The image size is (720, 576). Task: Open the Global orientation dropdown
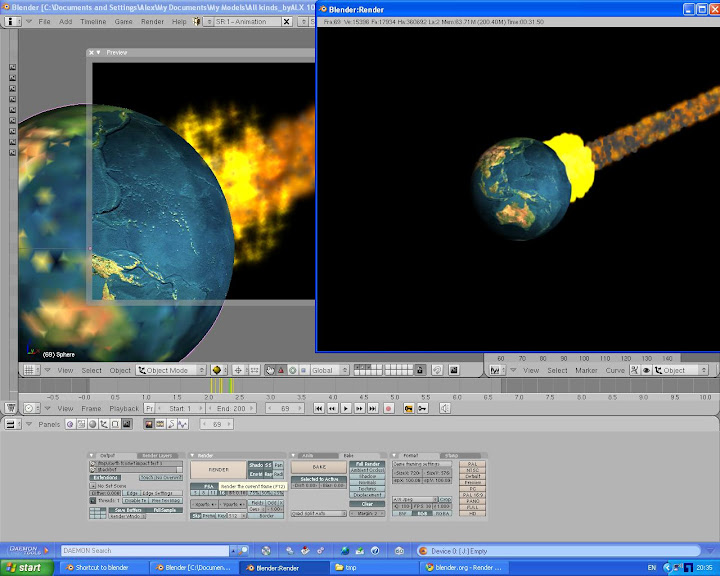point(327,370)
